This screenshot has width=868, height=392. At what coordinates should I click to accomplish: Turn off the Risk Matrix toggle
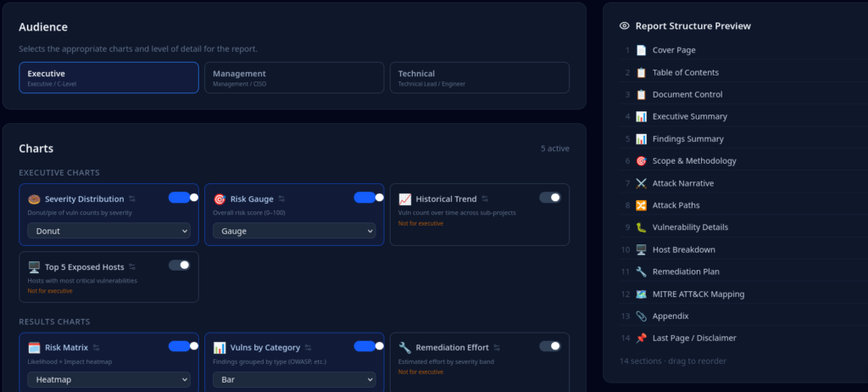[183, 346]
